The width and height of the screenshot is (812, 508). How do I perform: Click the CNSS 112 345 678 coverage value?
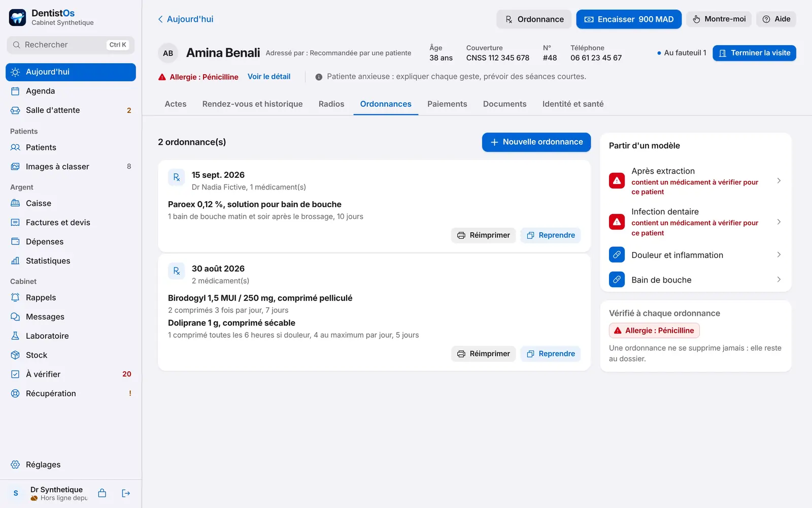(x=498, y=58)
